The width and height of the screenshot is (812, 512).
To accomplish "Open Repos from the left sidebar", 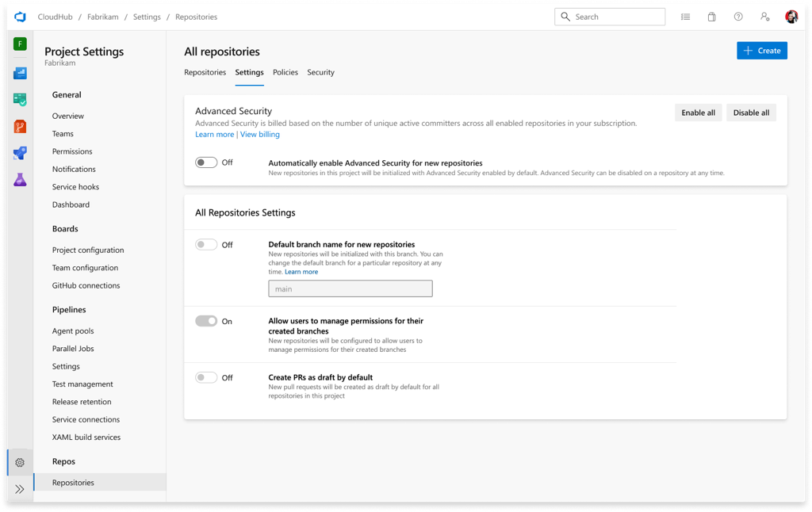I will click(20, 126).
